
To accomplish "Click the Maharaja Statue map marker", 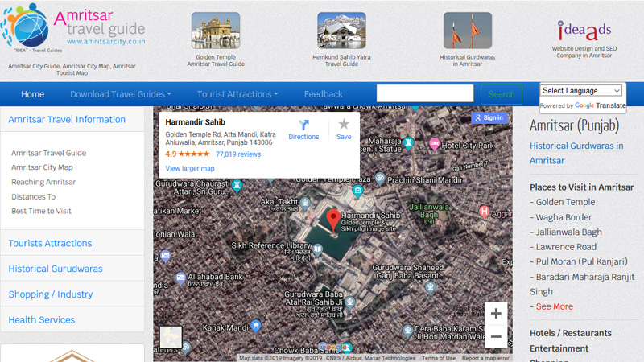I will coord(408,142).
